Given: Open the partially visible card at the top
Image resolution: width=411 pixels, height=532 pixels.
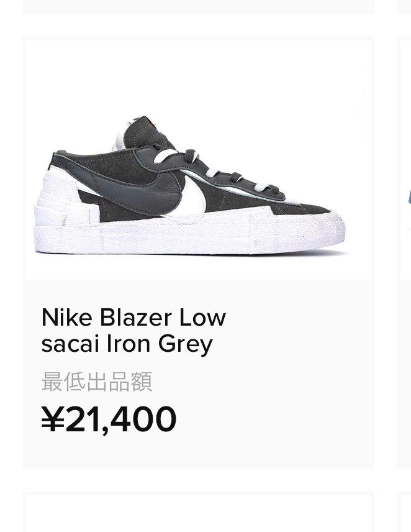Looking at the screenshot, I should tap(198, 6).
